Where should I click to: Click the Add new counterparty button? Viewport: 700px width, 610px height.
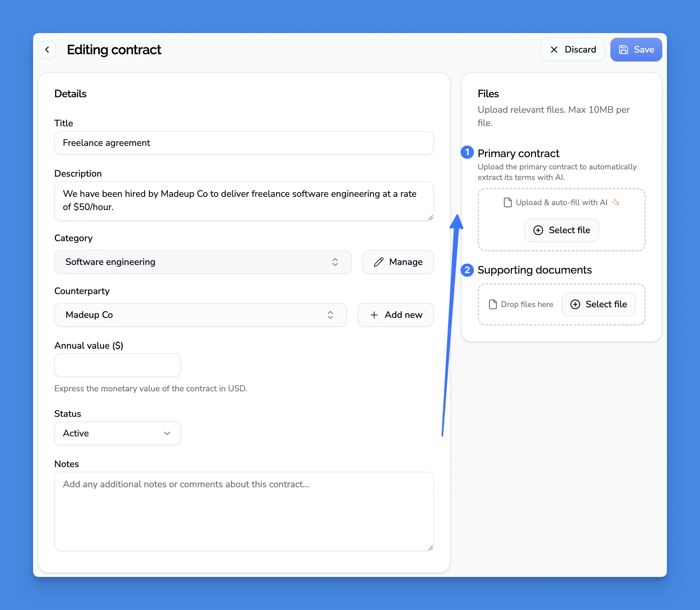click(395, 315)
